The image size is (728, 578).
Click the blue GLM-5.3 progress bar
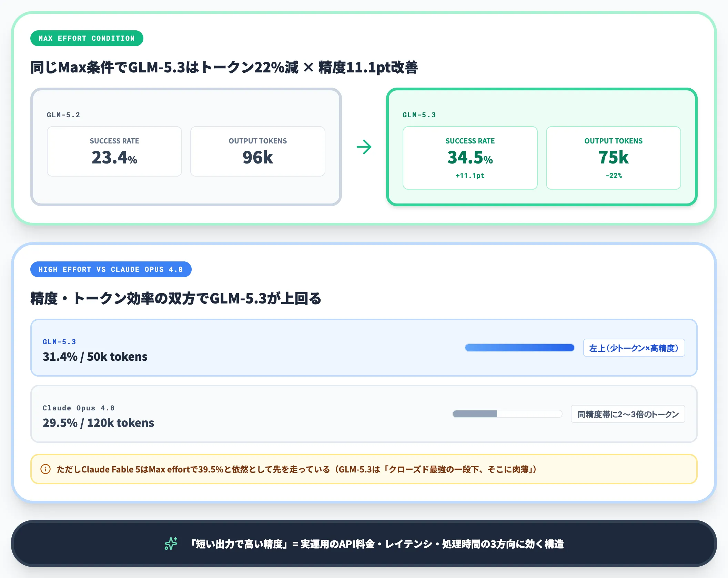pos(520,348)
